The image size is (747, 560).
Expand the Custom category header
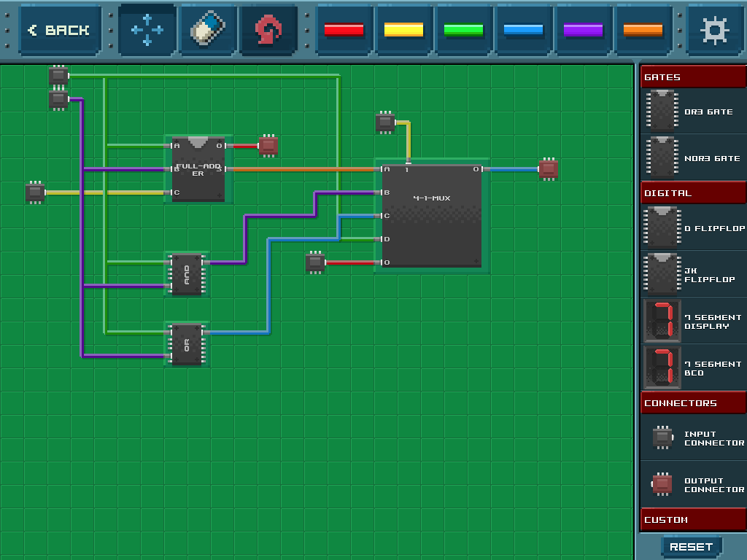click(693, 519)
